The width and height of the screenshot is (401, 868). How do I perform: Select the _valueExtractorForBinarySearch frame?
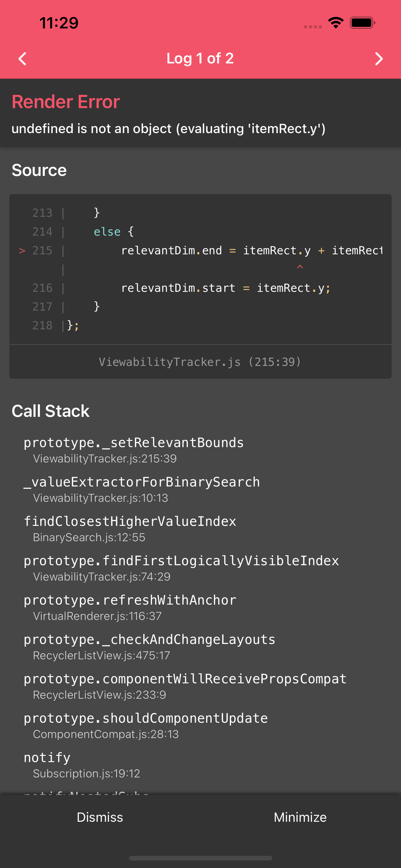(141, 481)
